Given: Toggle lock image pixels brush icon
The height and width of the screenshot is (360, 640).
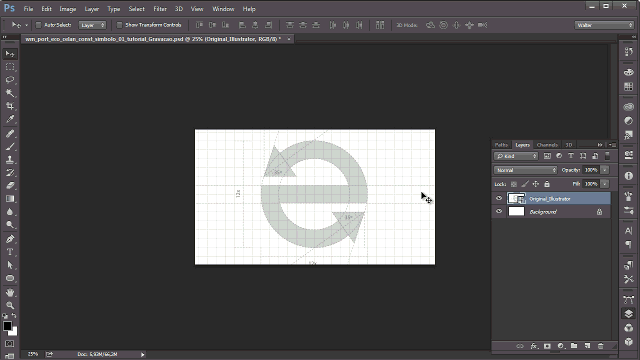Looking at the screenshot, I should click(525, 184).
